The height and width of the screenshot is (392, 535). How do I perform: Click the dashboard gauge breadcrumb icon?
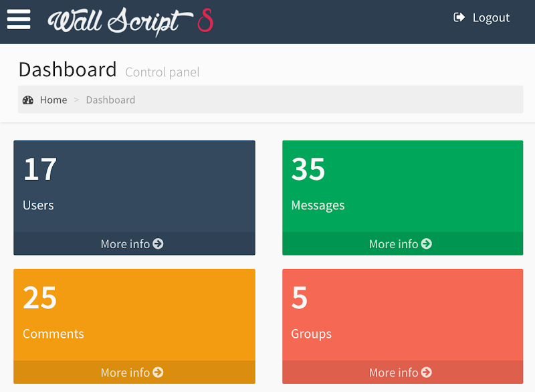coord(28,100)
